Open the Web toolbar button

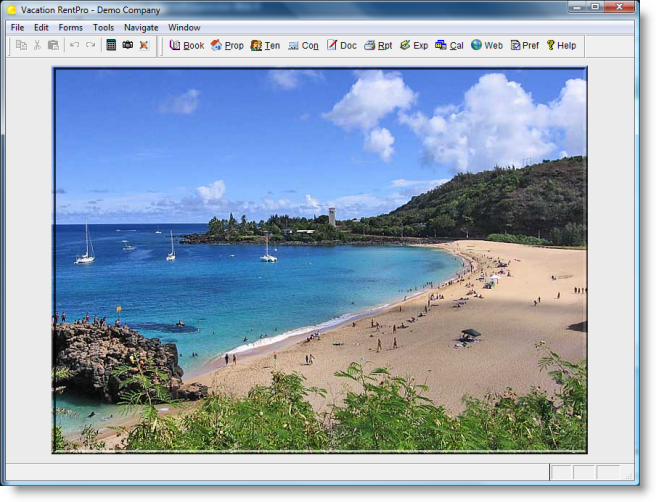click(x=487, y=45)
